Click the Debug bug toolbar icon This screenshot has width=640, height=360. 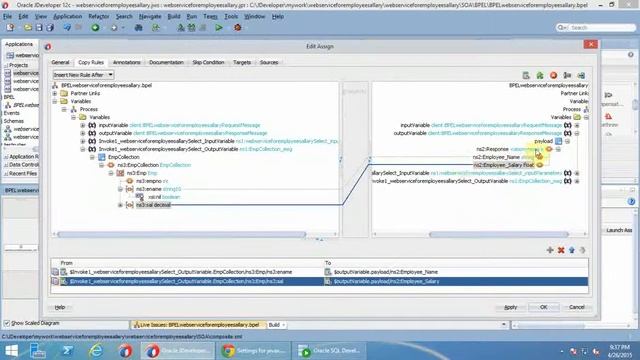[238, 28]
